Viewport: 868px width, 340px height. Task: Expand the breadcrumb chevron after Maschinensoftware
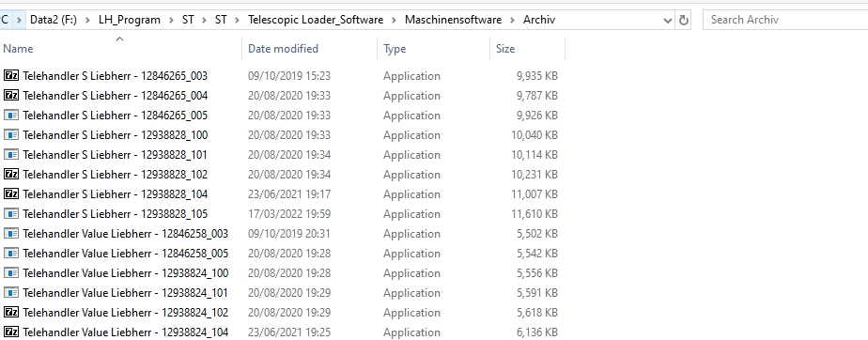(513, 20)
